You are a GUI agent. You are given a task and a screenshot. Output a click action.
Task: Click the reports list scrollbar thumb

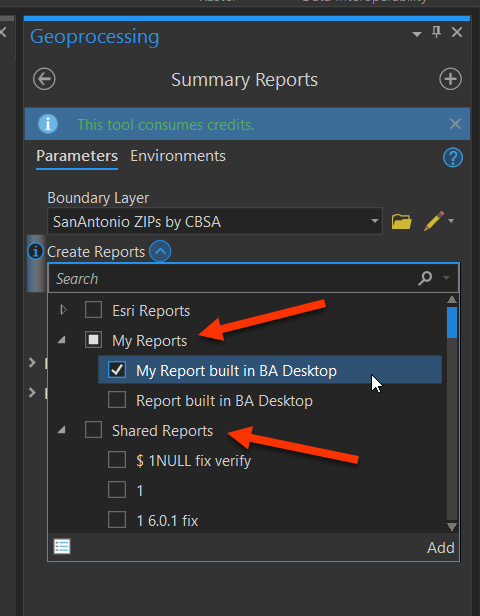[452, 323]
